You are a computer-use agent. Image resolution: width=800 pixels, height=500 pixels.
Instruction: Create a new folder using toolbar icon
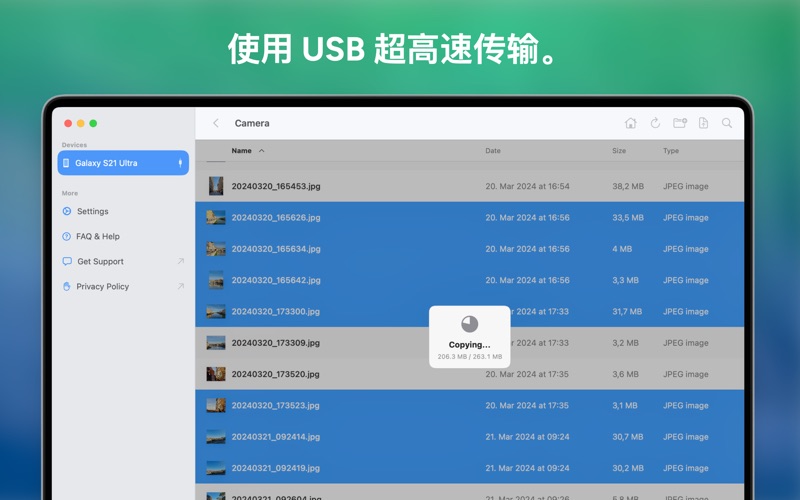[680, 123]
